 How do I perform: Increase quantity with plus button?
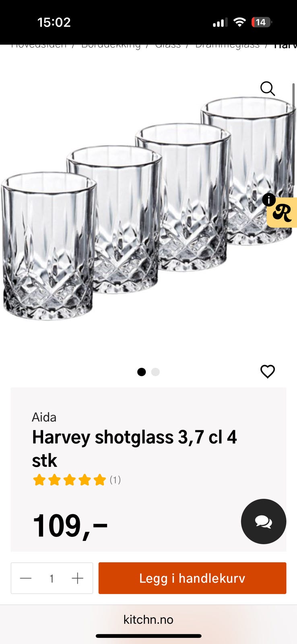(x=77, y=578)
